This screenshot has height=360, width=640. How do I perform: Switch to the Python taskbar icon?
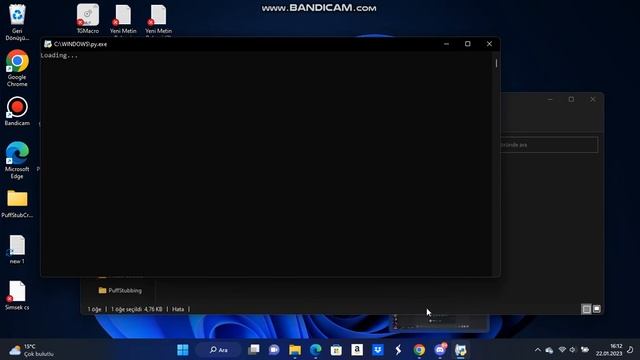pyautogui.click(x=461, y=350)
